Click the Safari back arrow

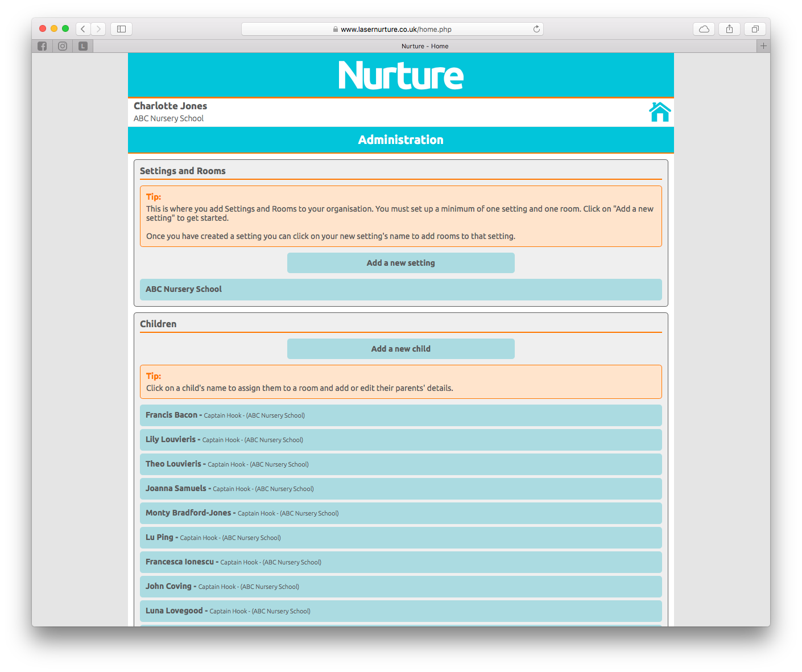pos(83,29)
